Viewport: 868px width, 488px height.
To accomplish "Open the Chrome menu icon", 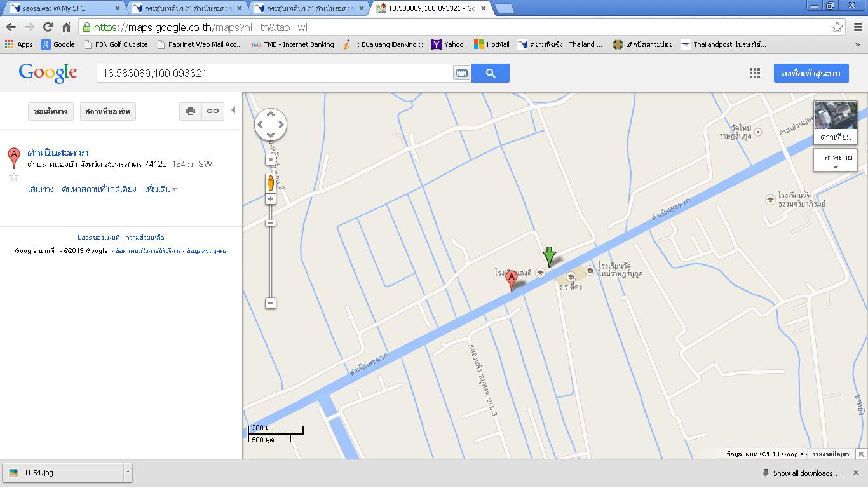I will tap(858, 27).
